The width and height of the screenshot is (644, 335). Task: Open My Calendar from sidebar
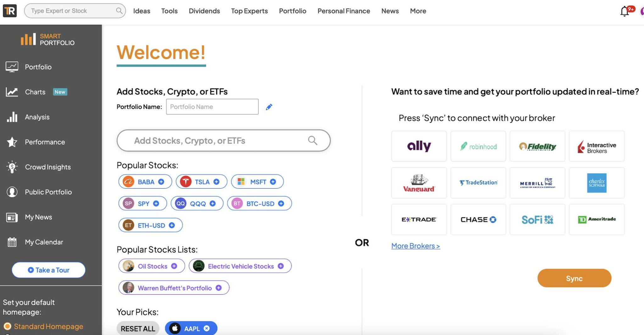click(x=44, y=242)
